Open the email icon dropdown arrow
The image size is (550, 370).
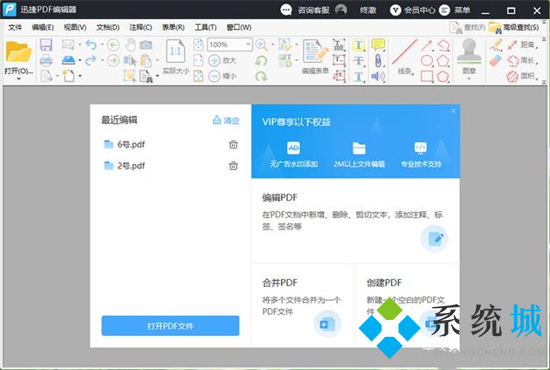(80, 45)
